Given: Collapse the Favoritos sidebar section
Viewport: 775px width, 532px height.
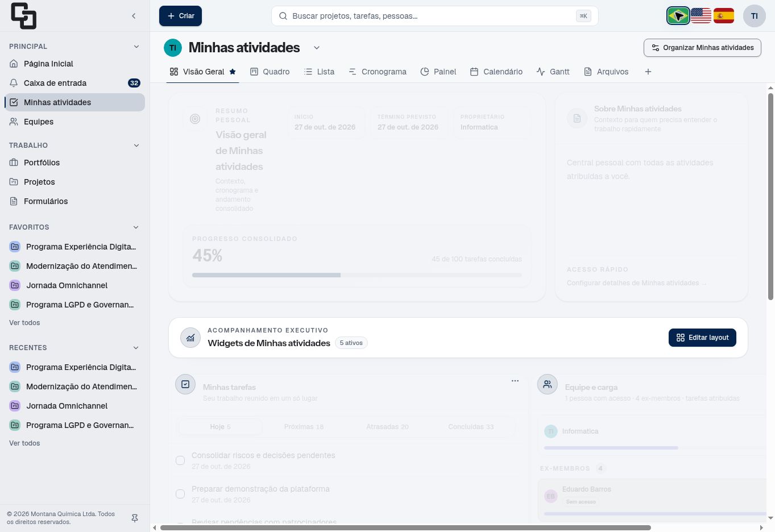Looking at the screenshot, I should point(136,227).
